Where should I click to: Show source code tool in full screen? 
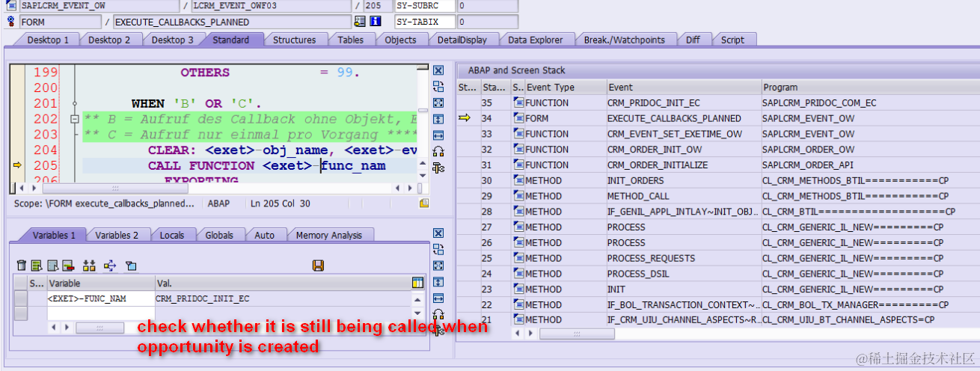[438, 102]
